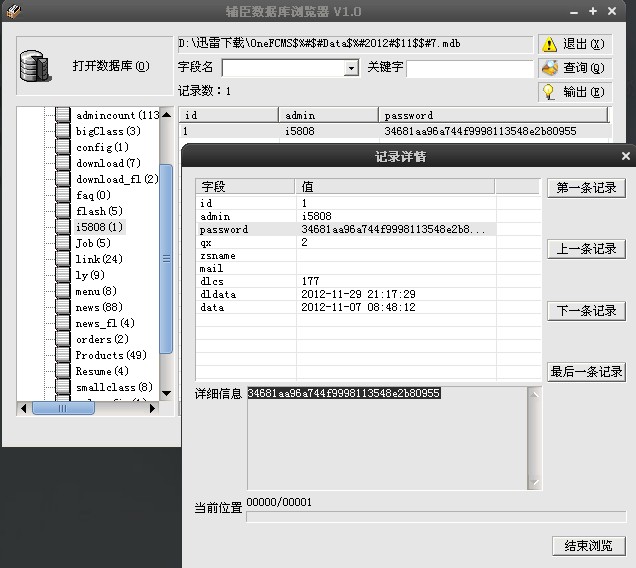Maximize the main window with plus button

(593, 11)
